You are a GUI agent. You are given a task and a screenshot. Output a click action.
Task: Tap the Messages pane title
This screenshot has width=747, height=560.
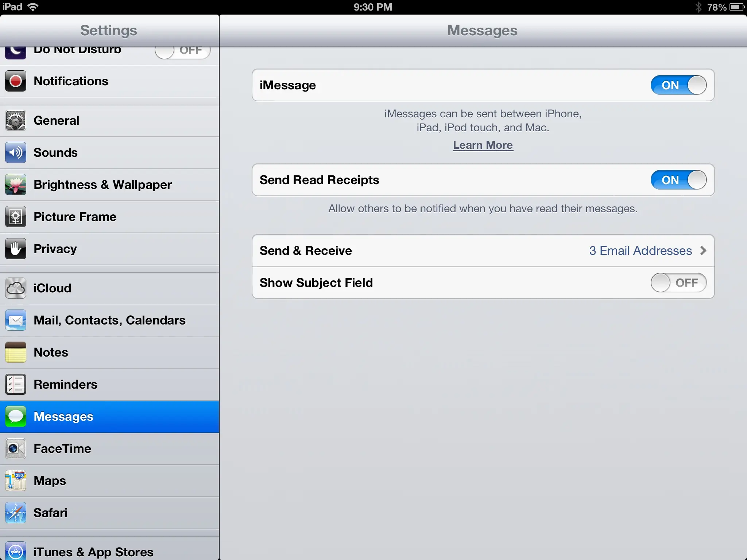tap(482, 31)
